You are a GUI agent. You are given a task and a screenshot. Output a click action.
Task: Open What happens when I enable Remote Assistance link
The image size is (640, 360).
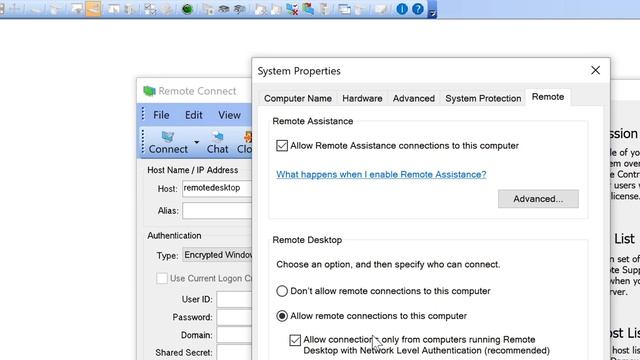pos(381,175)
